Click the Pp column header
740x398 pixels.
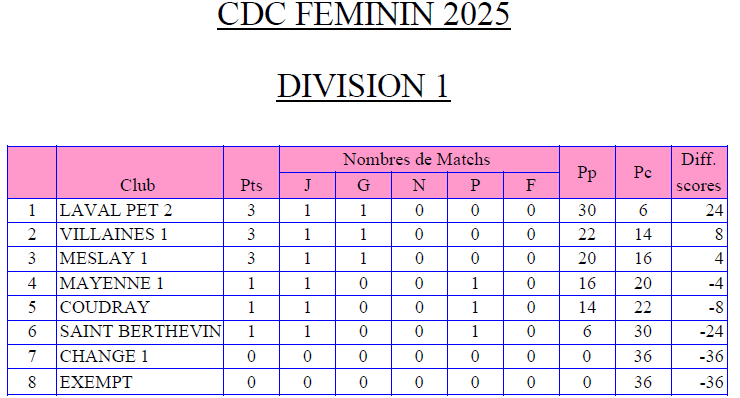[587, 172]
